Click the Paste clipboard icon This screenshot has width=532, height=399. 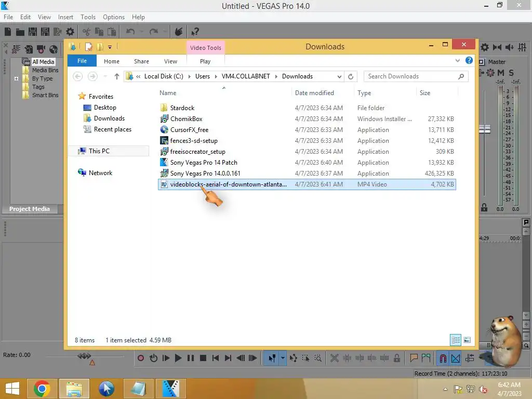[112, 32]
